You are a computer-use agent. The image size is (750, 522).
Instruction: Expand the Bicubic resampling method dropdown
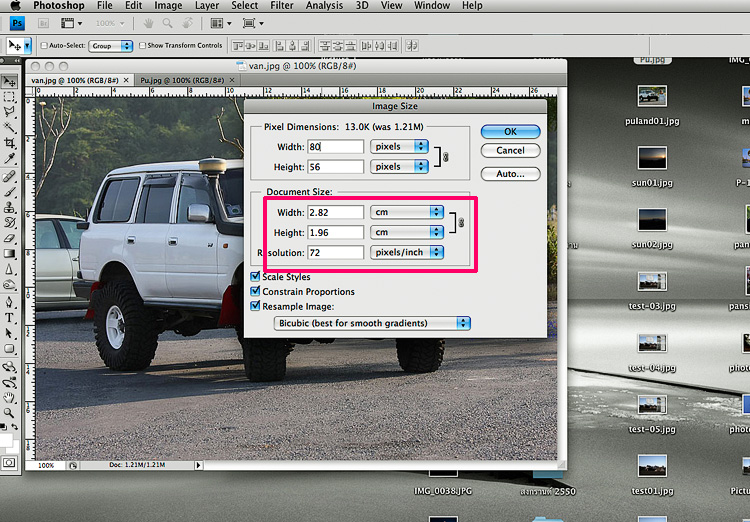point(372,323)
